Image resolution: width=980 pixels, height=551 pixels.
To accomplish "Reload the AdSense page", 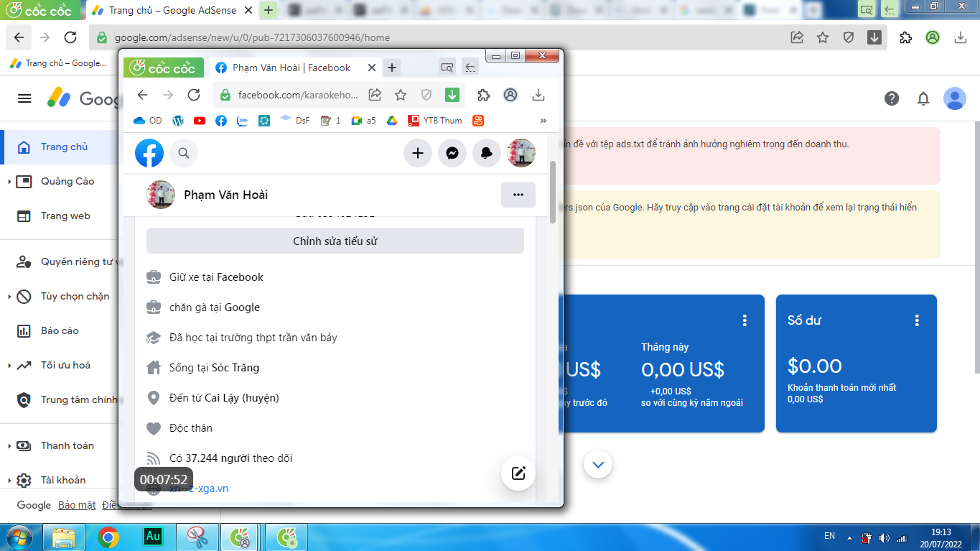I will point(70,37).
